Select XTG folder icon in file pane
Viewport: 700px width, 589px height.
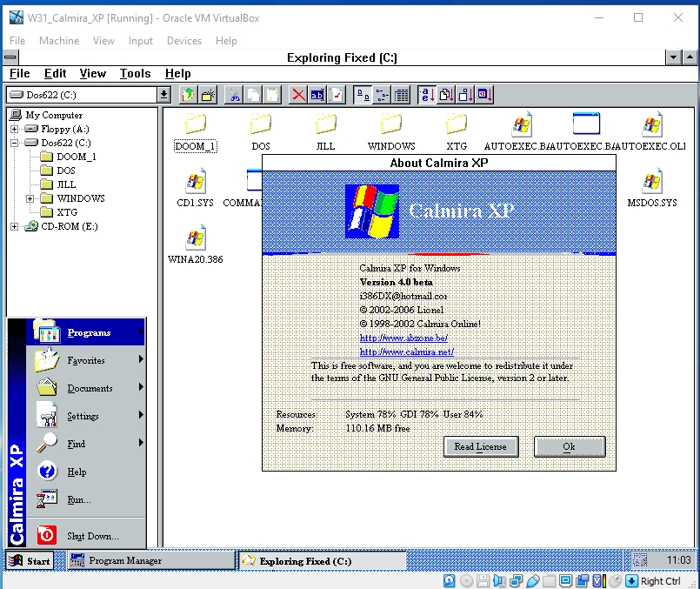457,131
